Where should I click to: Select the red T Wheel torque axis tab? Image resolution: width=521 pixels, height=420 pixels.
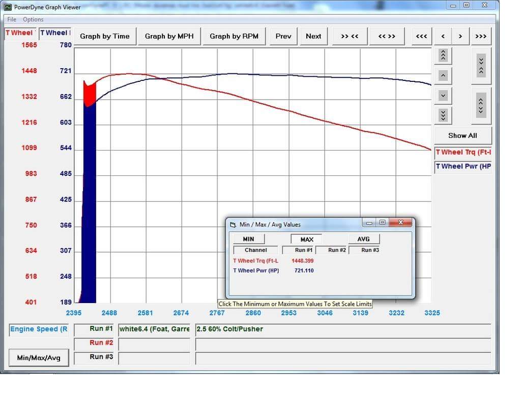(x=20, y=33)
